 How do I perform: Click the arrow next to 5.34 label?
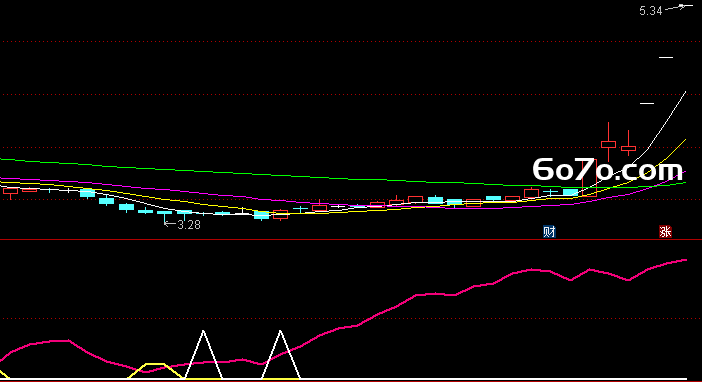[x=677, y=7]
